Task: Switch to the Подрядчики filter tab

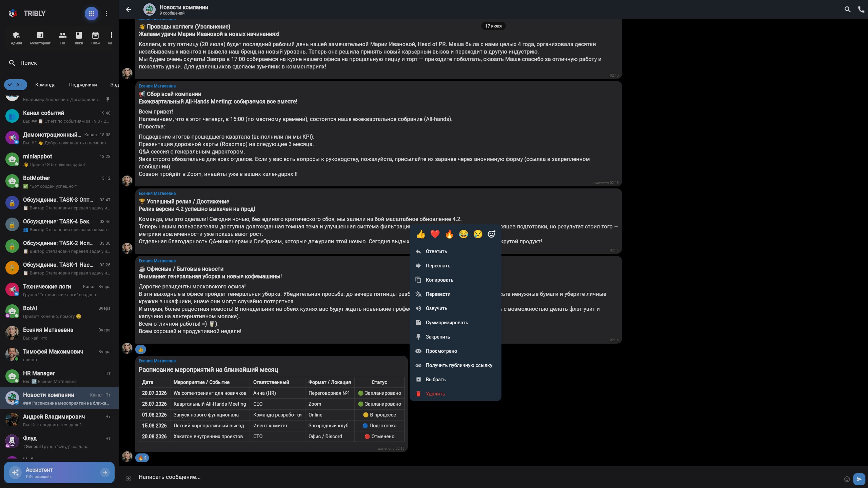Action: pos(83,85)
